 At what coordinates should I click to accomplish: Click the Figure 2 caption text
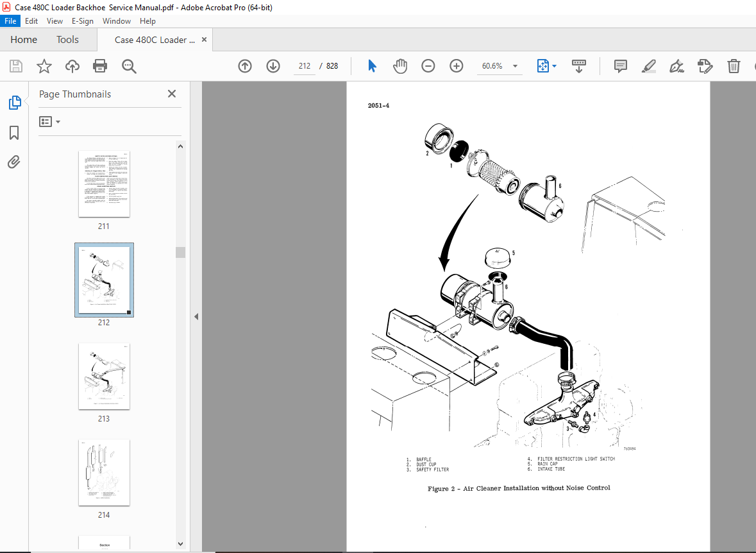click(x=519, y=488)
